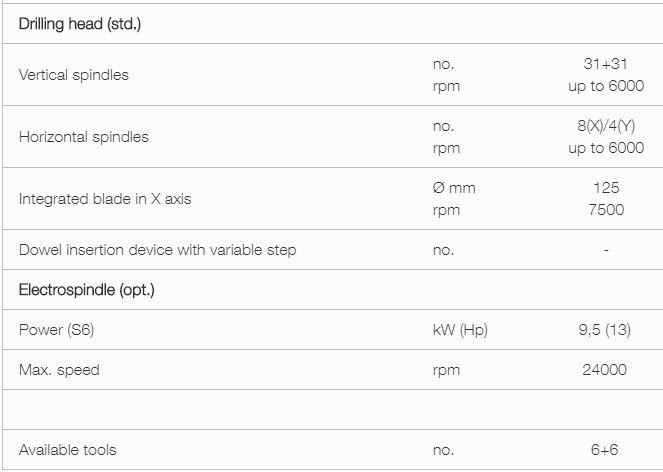Select the 125 blade diameter value
This screenshot has width=663, height=472.
[606, 188]
